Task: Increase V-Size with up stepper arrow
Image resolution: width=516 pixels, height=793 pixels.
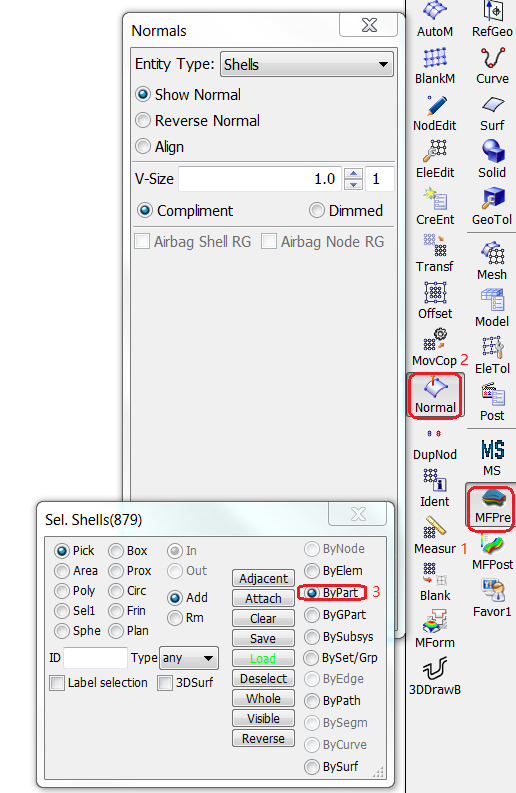Action: point(353,173)
